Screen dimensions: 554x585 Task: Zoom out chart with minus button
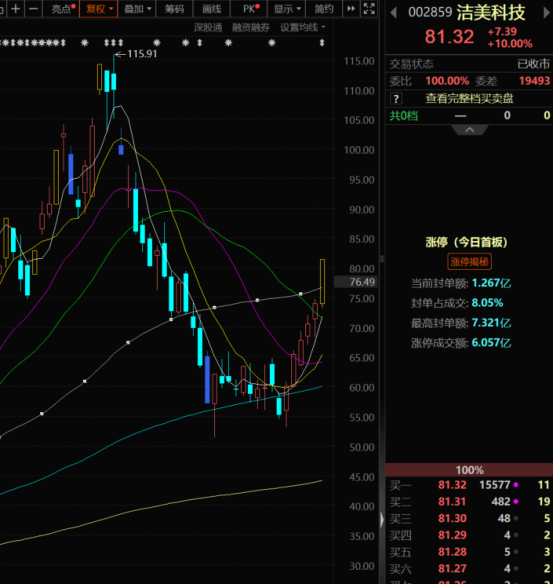tap(33, 9)
